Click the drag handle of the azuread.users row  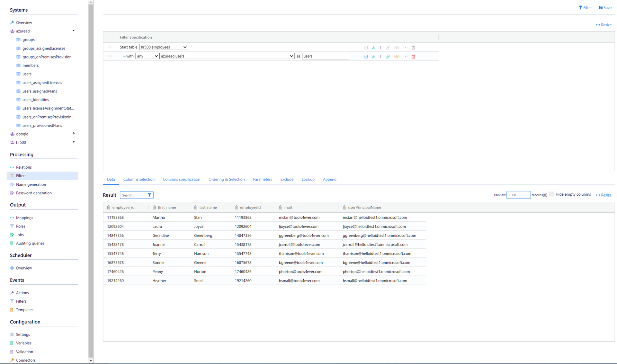click(110, 56)
